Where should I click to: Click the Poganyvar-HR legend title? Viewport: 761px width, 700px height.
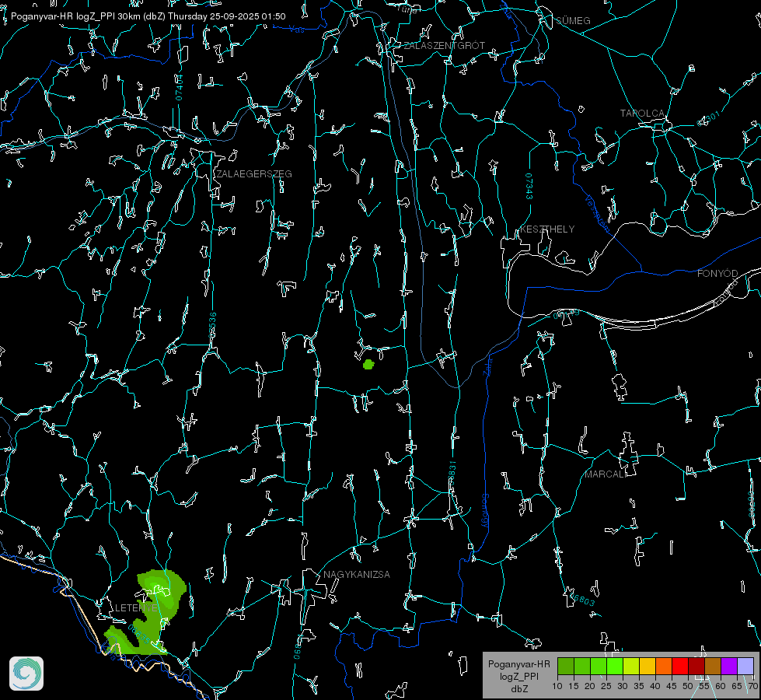518,663
